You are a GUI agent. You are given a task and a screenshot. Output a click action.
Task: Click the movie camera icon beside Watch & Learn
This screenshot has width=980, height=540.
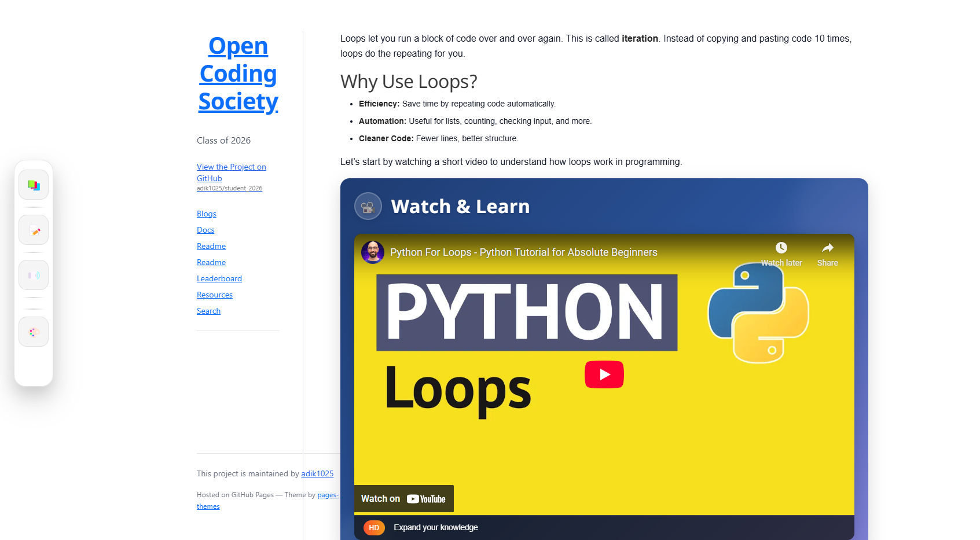click(x=368, y=206)
